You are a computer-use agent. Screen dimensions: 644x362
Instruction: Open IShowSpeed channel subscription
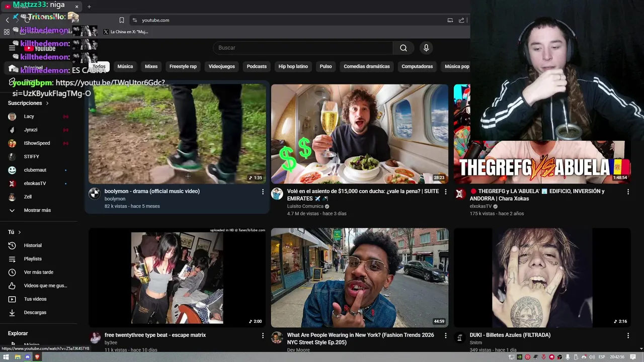click(x=38, y=143)
